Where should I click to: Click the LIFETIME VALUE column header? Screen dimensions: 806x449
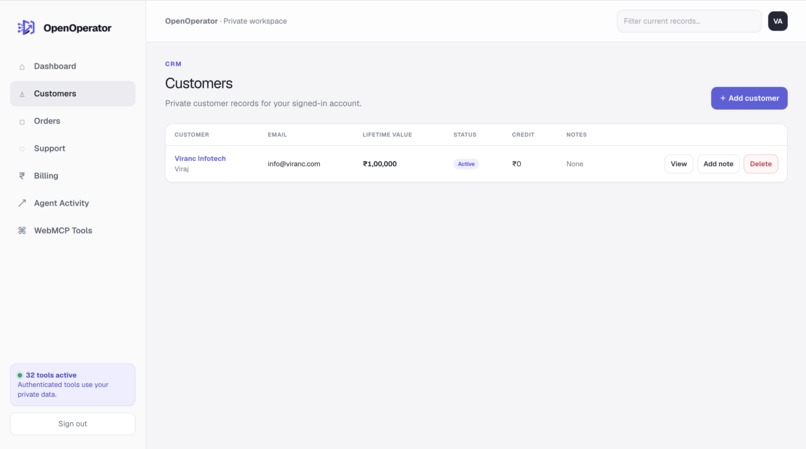pyautogui.click(x=387, y=135)
